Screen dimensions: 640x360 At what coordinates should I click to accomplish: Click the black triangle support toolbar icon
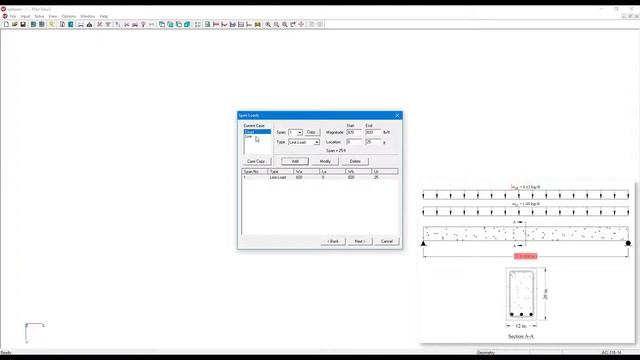[x=89, y=24]
